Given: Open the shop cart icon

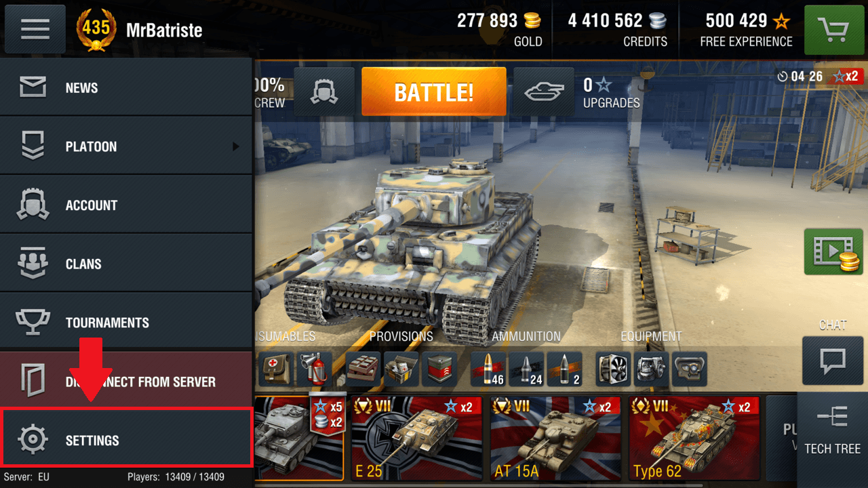Looking at the screenshot, I should click(834, 30).
